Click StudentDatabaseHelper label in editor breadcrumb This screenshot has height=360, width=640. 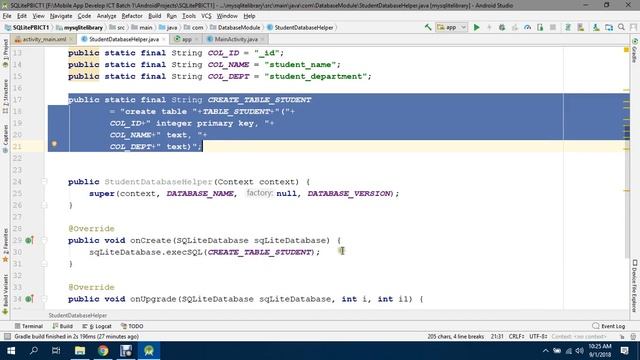click(78, 316)
